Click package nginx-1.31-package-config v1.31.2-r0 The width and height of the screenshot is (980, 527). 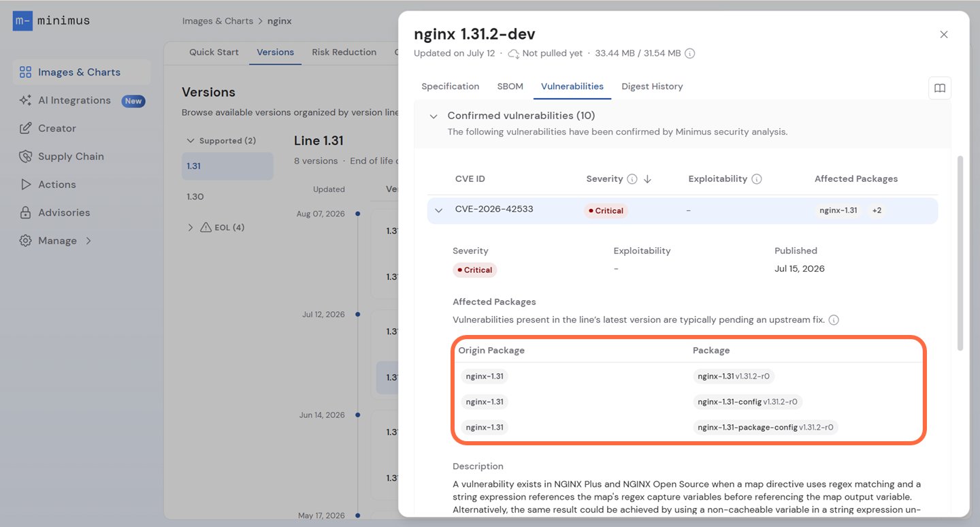pyautogui.click(x=766, y=428)
